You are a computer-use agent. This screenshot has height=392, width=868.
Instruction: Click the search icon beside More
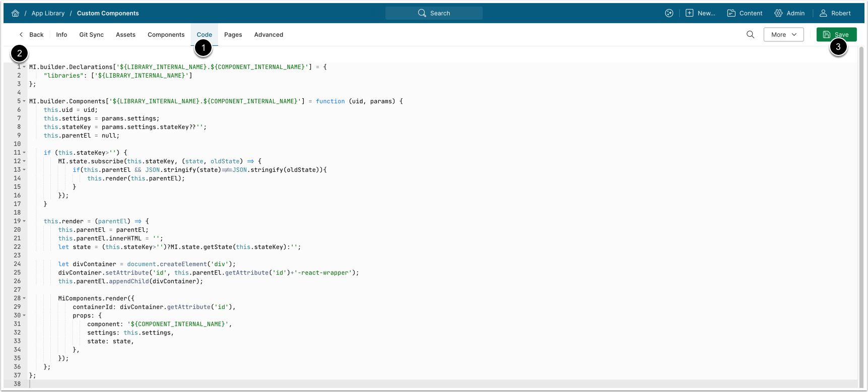(x=750, y=35)
